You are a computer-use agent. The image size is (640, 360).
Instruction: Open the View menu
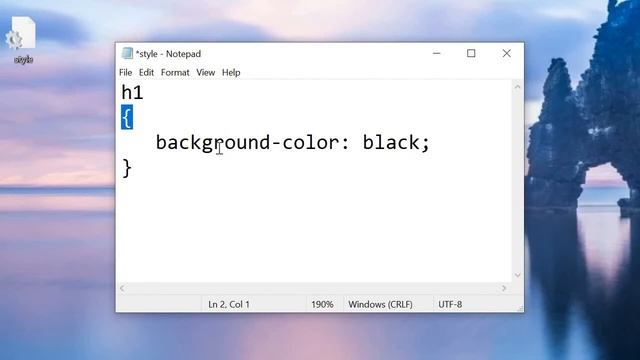(205, 73)
